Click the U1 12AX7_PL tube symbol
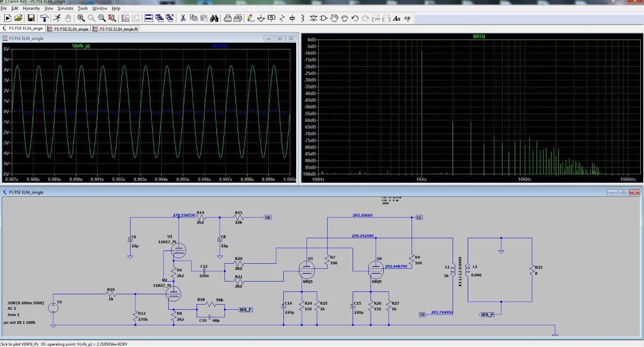Image resolution: width=644 pixels, height=347 pixels. coord(179,250)
